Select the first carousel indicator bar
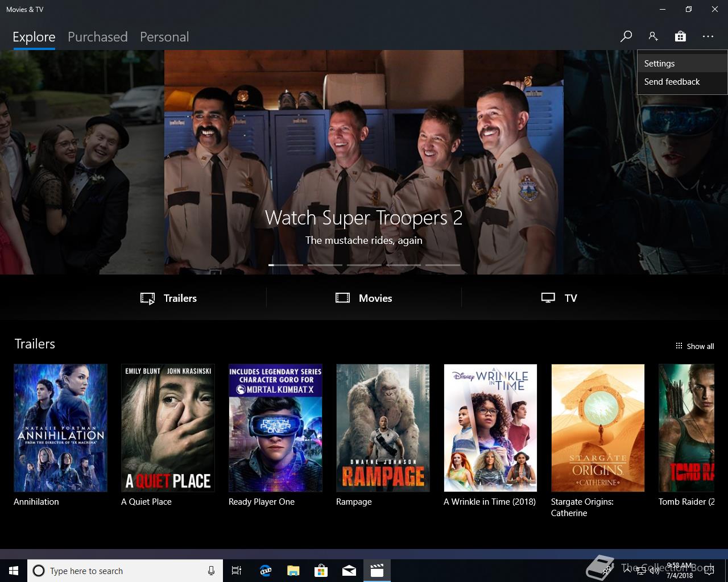 click(286, 265)
